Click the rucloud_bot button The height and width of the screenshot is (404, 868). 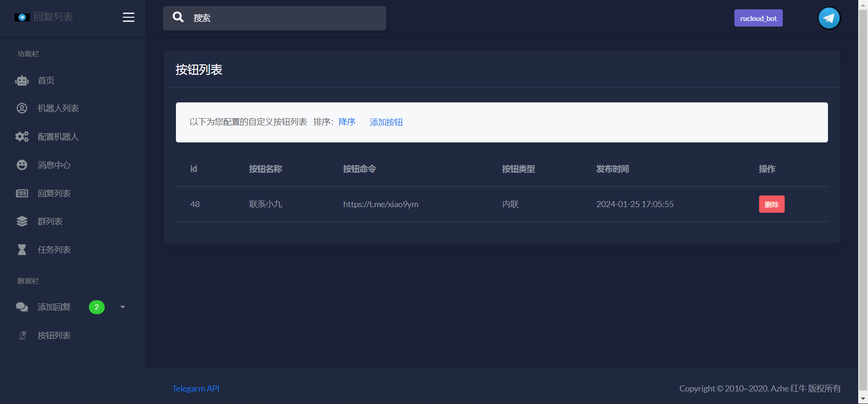759,18
